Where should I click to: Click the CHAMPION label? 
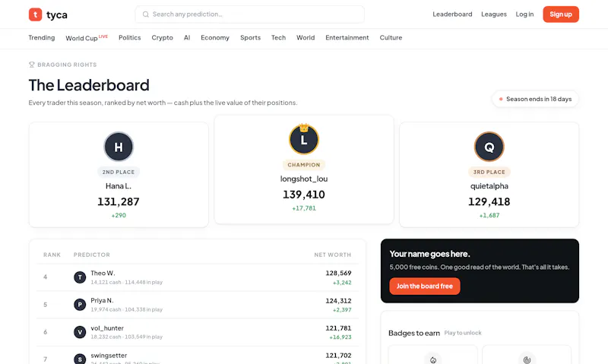pos(304,165)
